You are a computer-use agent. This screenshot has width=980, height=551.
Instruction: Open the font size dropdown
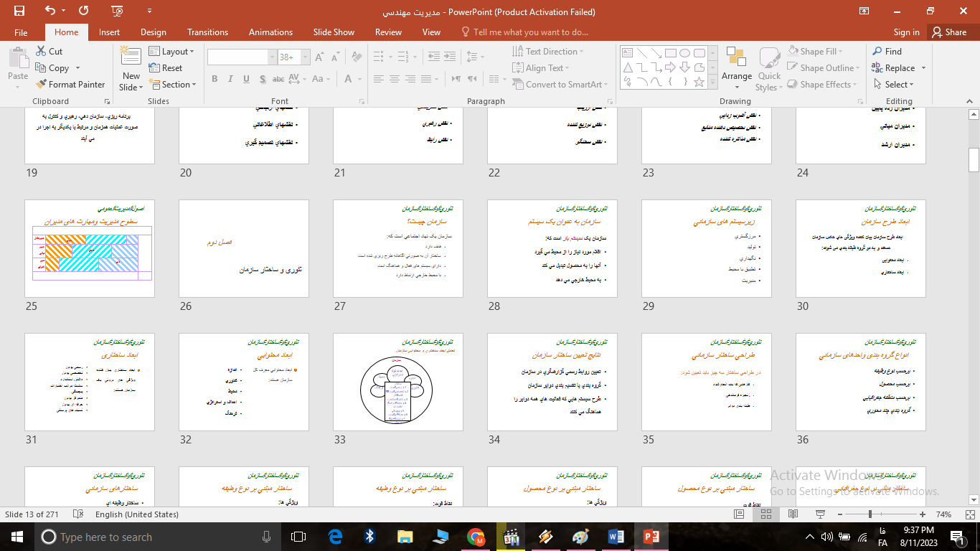pyautogui.click(x=305, y=56)
